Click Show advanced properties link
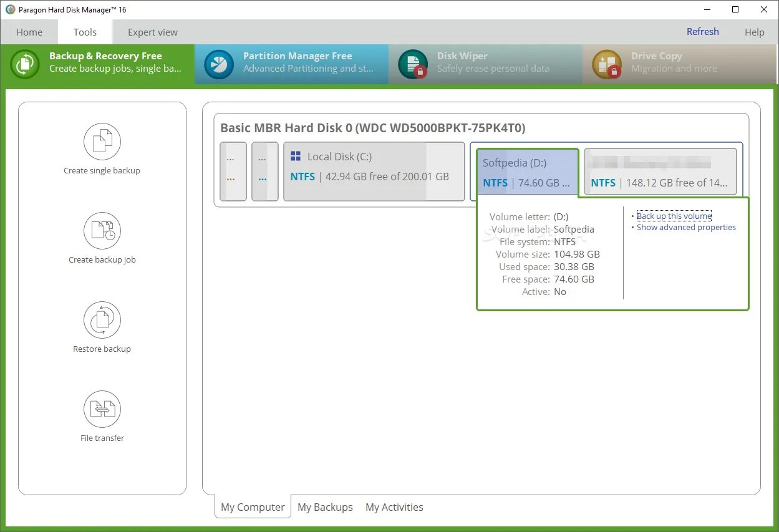Viewport: 779px width, 532px height. [x=686, y=227]
